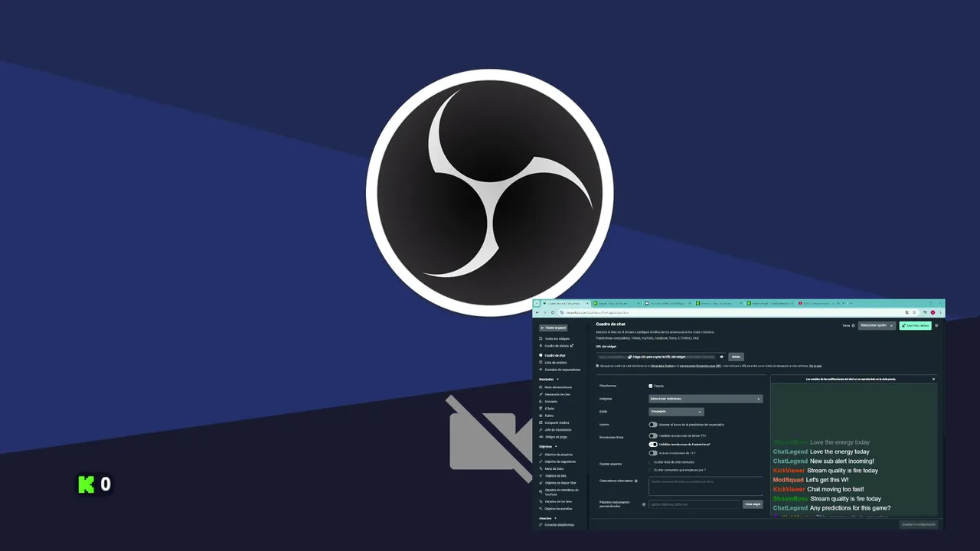Click 'Volver al panel' back button
This screenshot has width=980, height=551.
coord(554,328)
